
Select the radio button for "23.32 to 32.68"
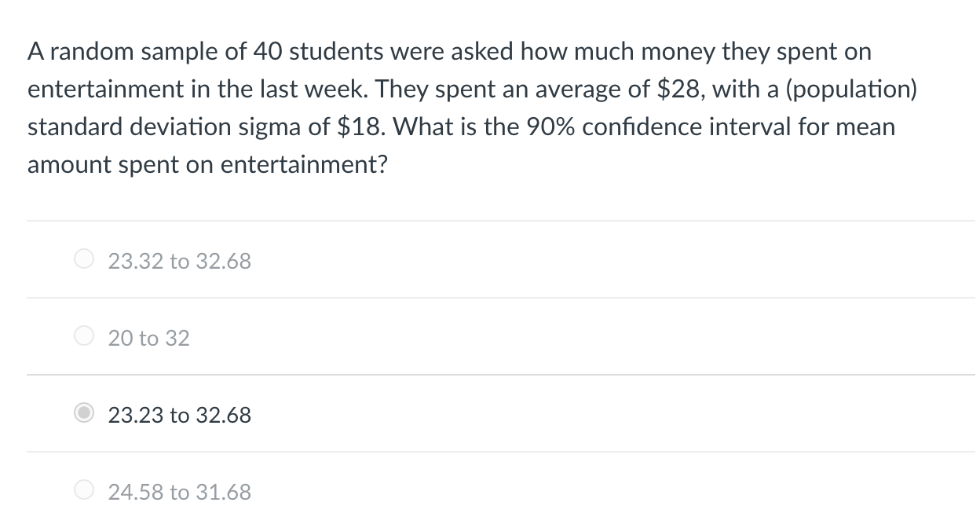83,258
